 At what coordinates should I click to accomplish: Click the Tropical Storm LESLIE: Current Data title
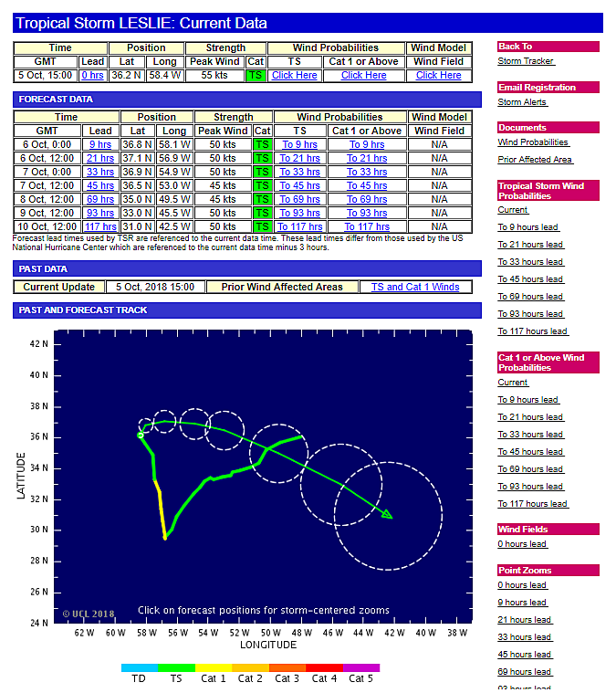(141, 23)
